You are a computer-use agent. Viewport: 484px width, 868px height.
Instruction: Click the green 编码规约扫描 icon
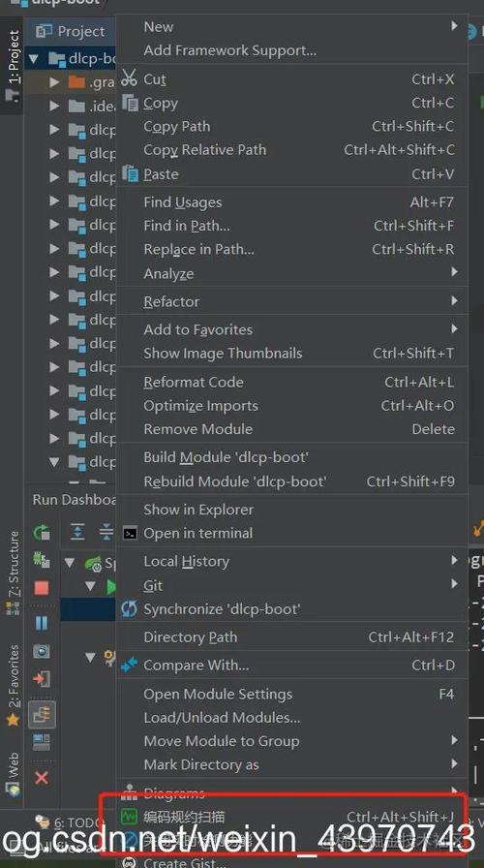coord(130,816)
